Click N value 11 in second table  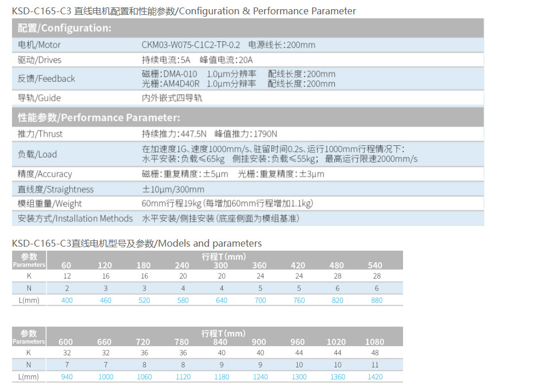click(x=375, y=365)
